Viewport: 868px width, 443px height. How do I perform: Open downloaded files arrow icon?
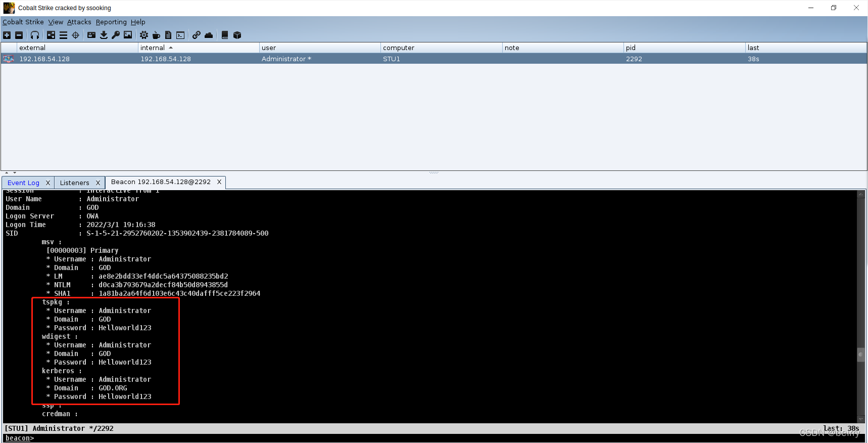104,35
